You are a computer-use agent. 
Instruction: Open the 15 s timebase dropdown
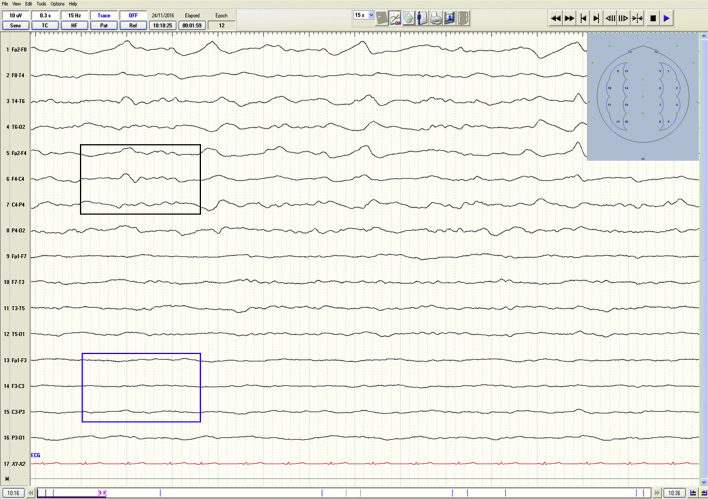click(x=364, y=16)
